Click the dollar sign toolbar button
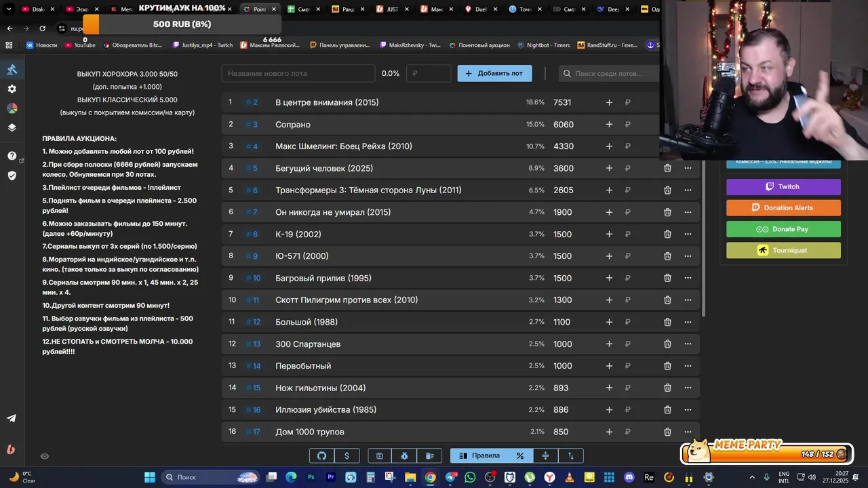The height and width of the screenshot is (488, 868). (347, 455)
